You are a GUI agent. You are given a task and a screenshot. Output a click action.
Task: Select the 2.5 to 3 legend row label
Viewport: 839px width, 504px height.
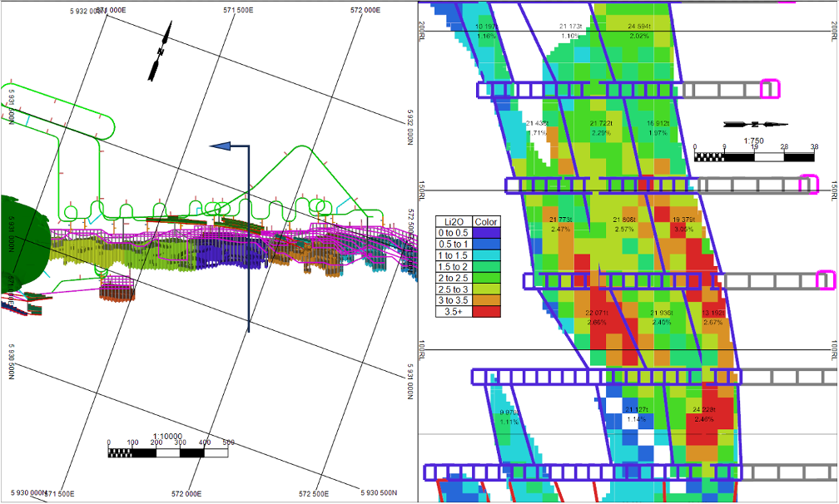(x=453, y=289)
